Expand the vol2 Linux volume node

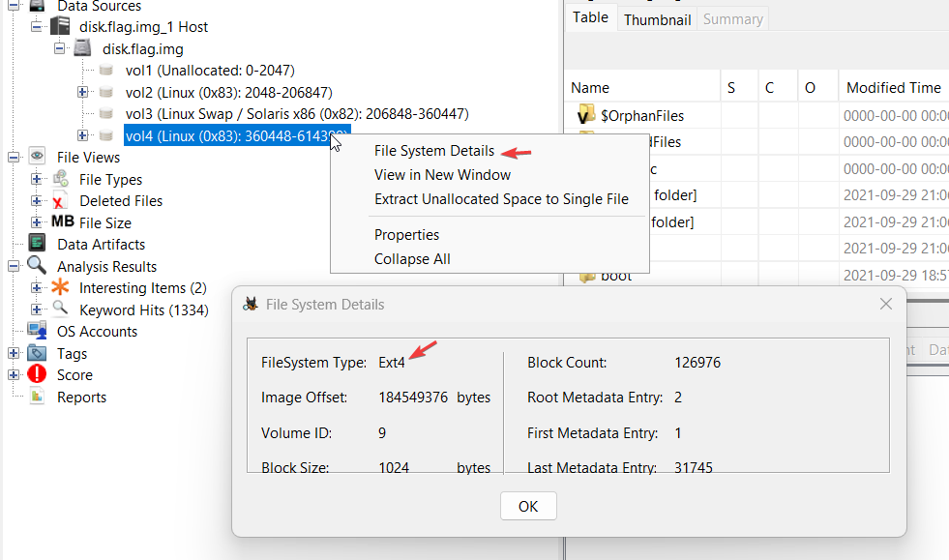click(x=82, y=92)
